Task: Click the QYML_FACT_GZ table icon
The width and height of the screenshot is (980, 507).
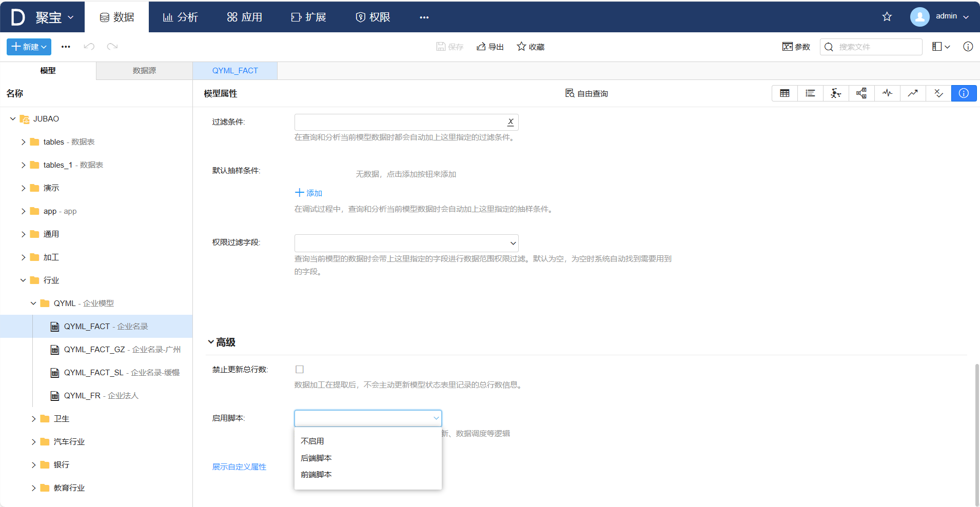Action: [55, 350]
